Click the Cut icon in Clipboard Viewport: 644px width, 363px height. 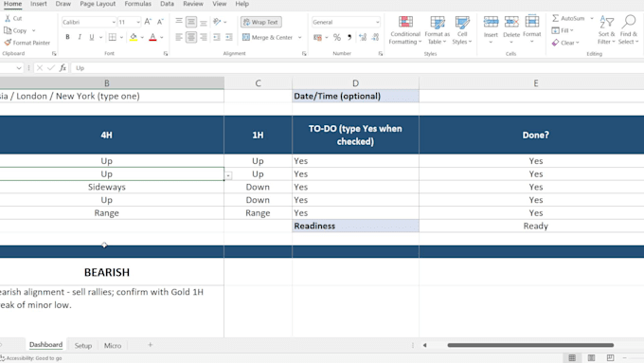[8, 19]
